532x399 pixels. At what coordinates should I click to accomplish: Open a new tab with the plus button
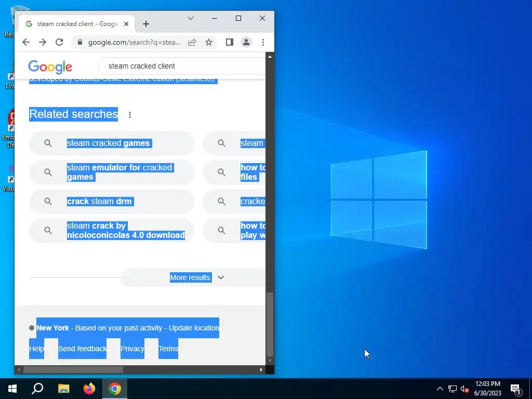point(146,24)
